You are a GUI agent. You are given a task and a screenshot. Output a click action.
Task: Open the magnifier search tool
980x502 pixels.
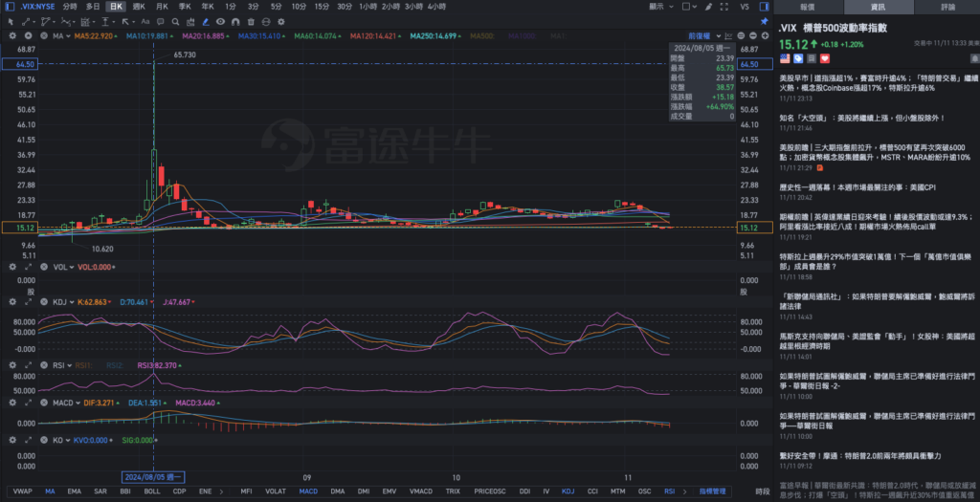(176, 22)
